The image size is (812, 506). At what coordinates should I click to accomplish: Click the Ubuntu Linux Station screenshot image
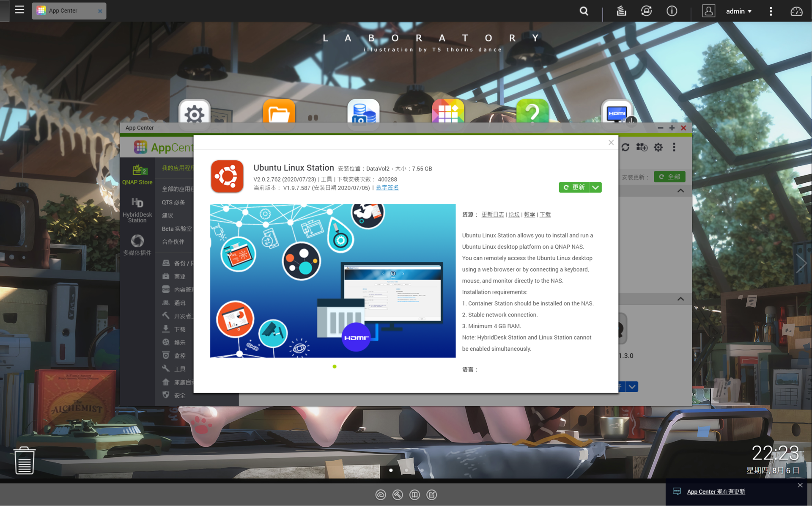(x=332, y=280)
